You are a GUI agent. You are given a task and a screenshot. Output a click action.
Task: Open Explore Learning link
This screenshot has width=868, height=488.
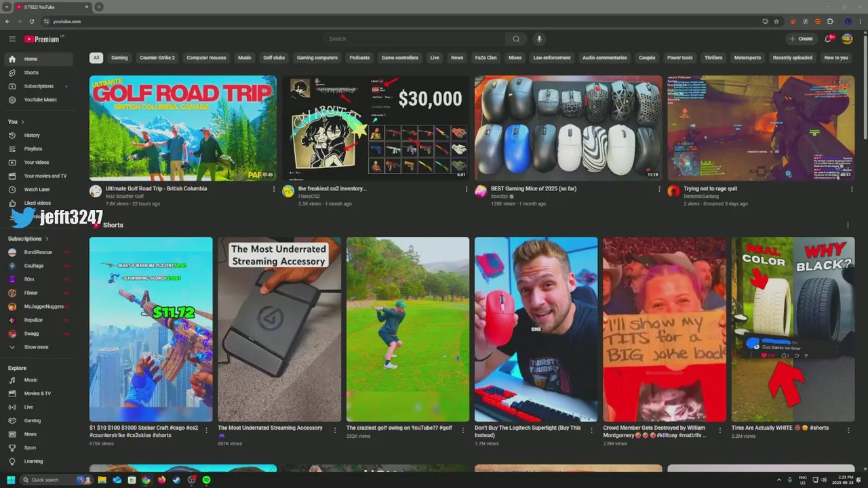39,462
